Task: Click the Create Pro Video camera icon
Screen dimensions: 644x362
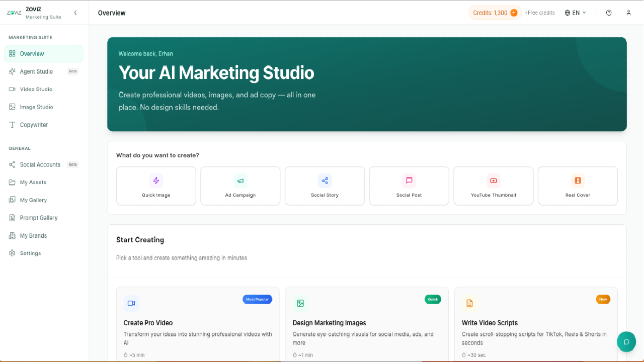Action: tap(131, 303)
